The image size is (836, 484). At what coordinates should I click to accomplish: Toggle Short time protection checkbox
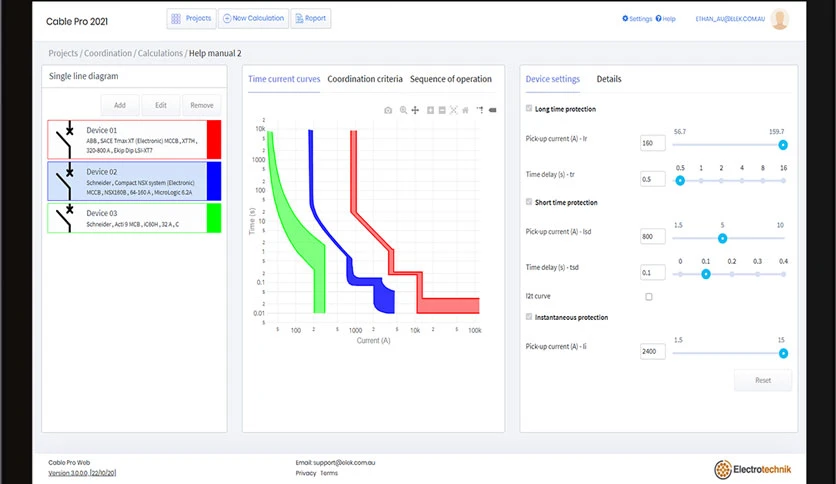(529, 201)
